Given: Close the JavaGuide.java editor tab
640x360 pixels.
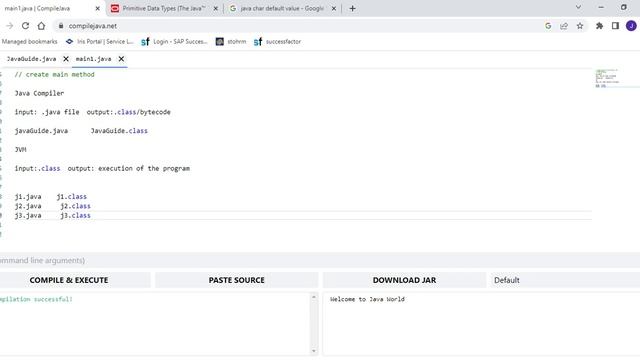Looking at the screenshot, I should coord(66,59).
